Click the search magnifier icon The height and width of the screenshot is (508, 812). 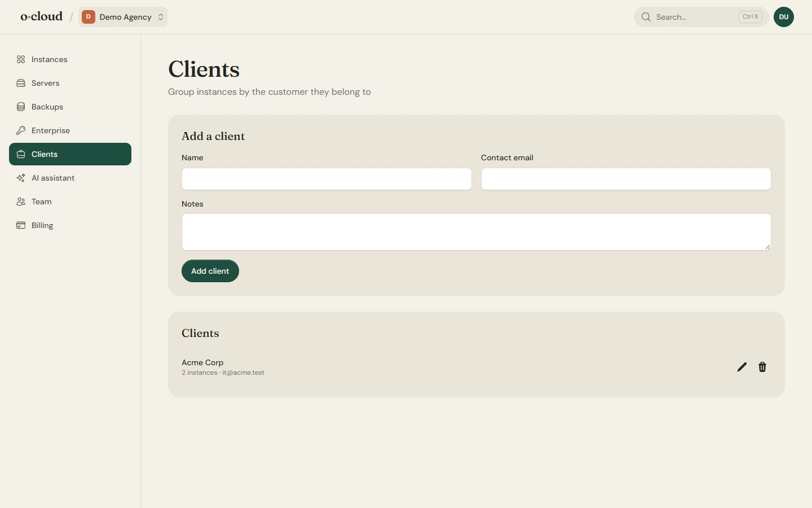646,17
